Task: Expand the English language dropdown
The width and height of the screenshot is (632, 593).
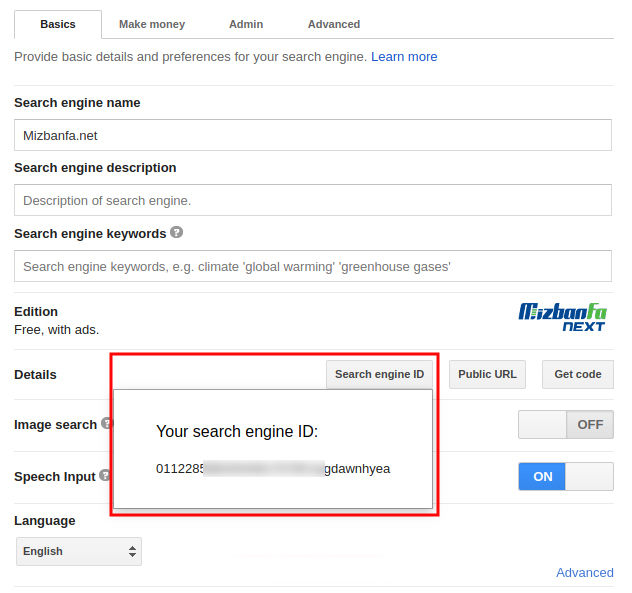Action: click(79, 551)
